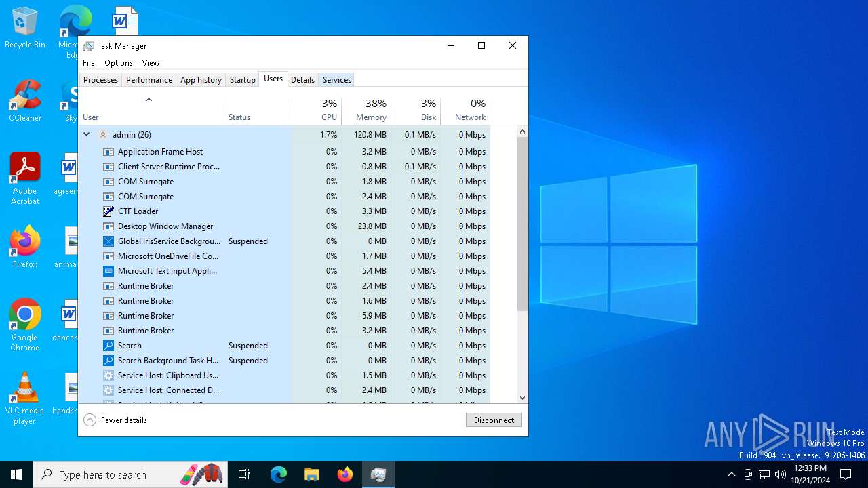The image size is (868, 488).
Task: Open the File menu
Action: click(x=89, y=63)
